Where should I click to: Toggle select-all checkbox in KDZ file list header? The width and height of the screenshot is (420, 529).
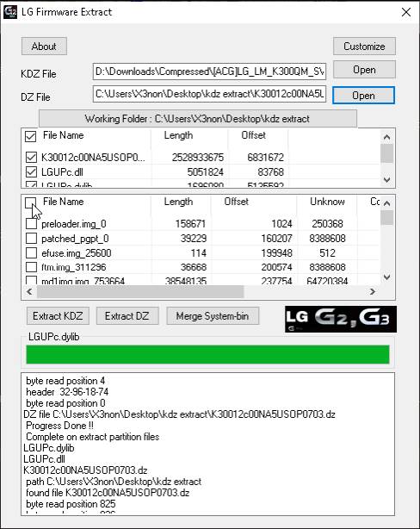pos(31,136)
